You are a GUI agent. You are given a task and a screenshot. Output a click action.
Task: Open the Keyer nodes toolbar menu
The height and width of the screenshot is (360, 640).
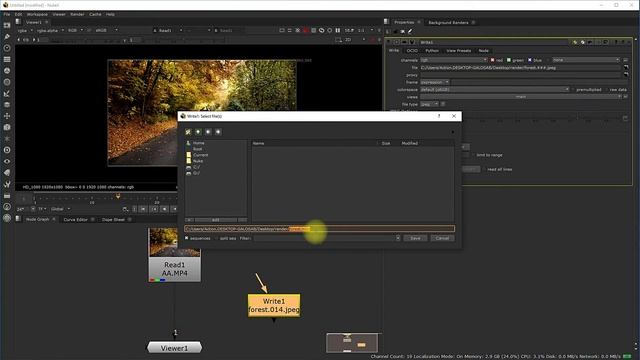(7, 93)
